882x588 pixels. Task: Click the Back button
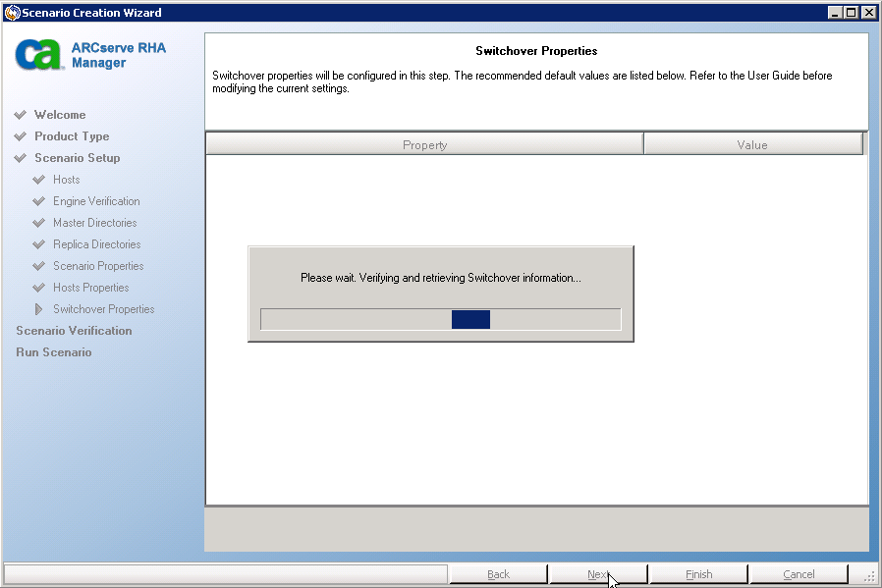(x=498, y=574)
